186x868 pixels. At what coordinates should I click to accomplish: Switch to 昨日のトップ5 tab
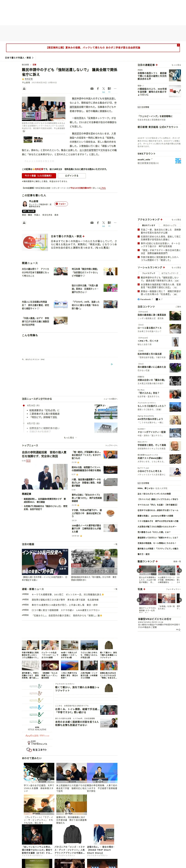pos(170,225)
